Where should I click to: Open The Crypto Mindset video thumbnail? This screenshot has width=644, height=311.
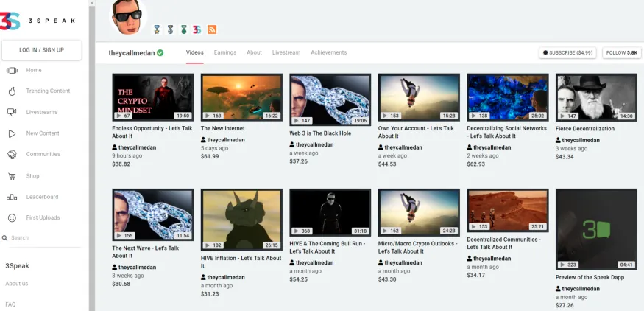point(153,97)
